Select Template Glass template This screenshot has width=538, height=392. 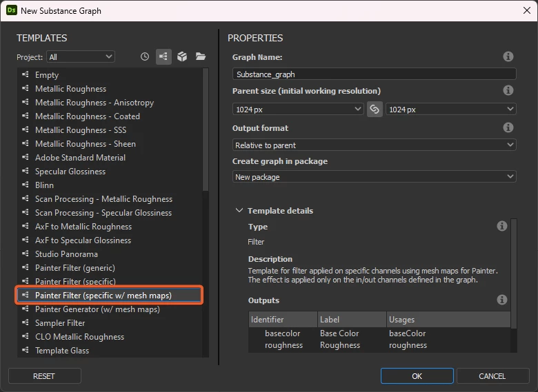tap(110, 351)
